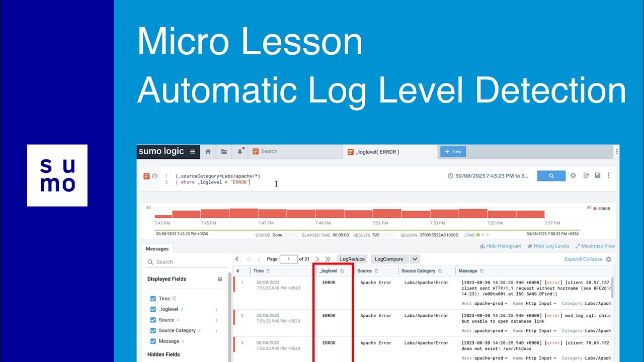
Task: Click the LogCompare button
Action: pyautogui.click(x=389, y=259)
